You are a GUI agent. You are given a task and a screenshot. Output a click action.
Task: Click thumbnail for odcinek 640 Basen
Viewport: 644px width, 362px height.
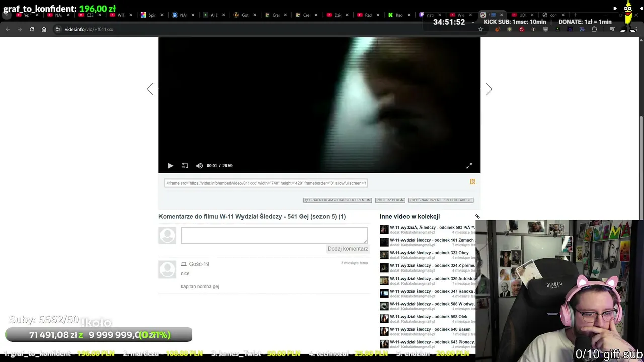384,331
